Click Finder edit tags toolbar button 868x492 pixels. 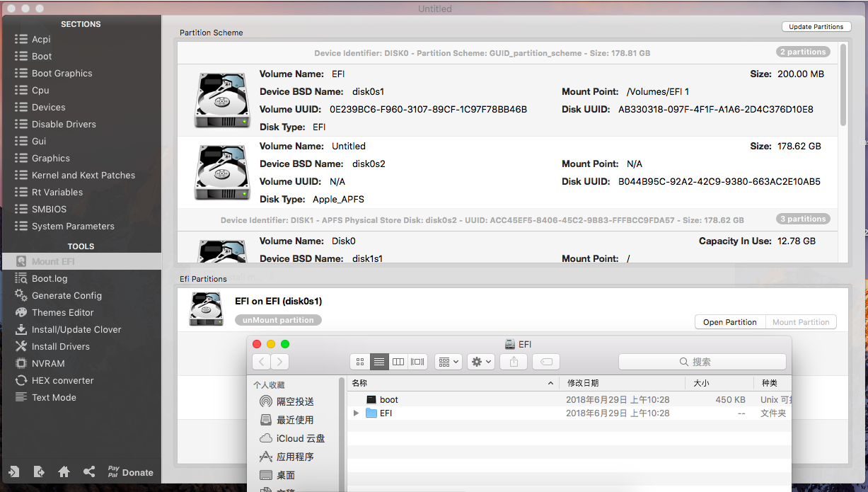(546, 362)
